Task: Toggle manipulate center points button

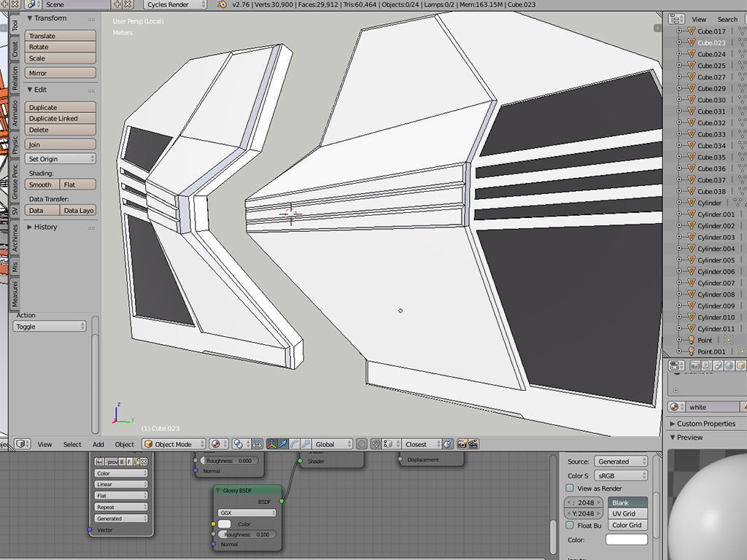Action: tap(258, 444)
